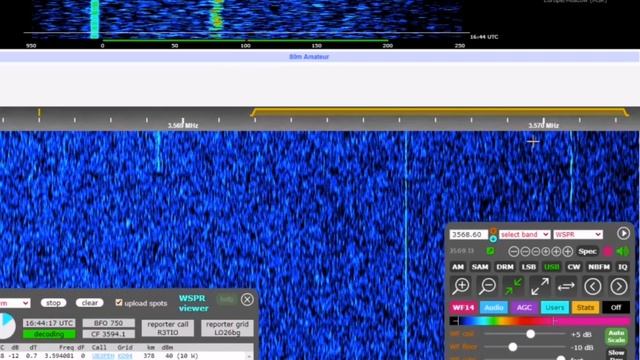Zoom out the waterfall with magnifier minus

click(487, 286)
